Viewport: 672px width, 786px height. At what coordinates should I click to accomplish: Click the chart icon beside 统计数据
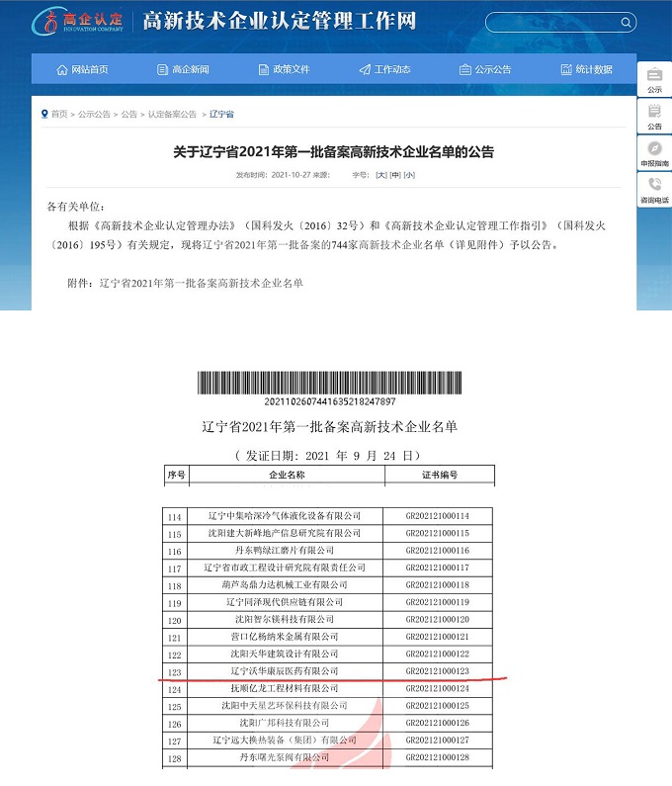tap(566, 69)
